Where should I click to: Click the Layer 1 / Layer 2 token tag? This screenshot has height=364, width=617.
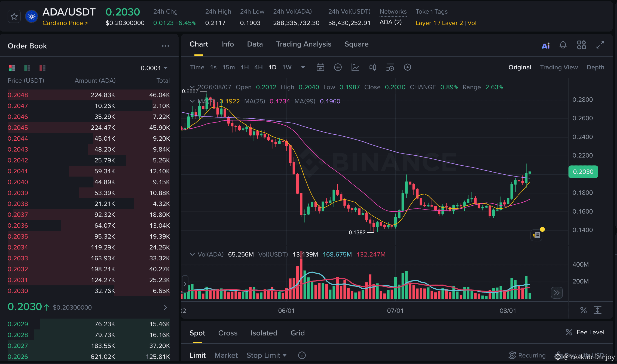click(439, 23)
